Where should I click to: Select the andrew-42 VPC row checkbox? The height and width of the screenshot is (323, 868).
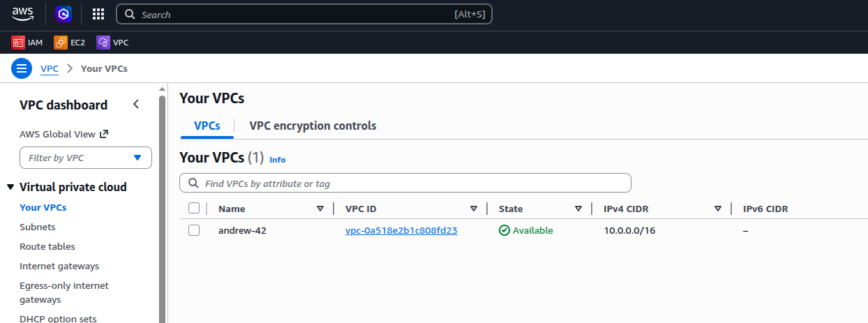pos(194,230)
